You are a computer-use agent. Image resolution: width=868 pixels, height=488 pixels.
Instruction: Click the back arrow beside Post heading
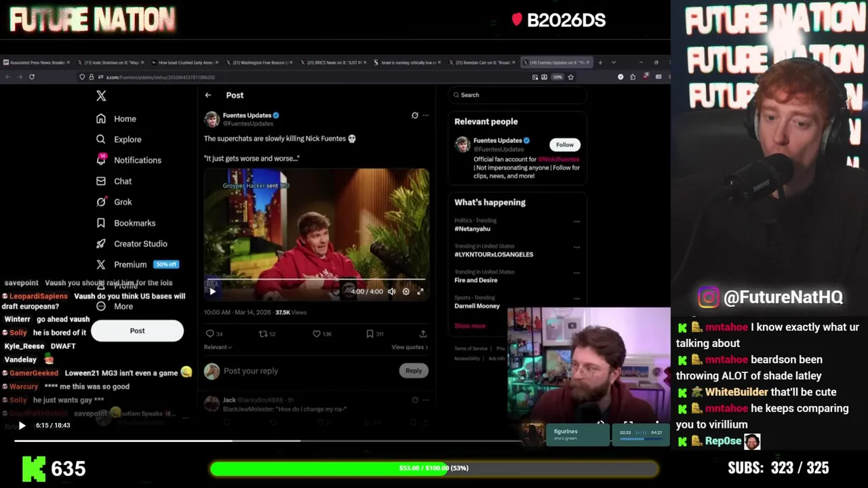pyautogui.click(x=208, y=96)
